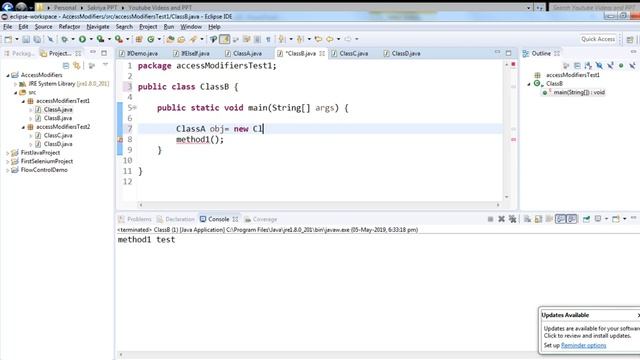Click the Updates Available notification text
640x360 pixels.
tap(565, 315)
